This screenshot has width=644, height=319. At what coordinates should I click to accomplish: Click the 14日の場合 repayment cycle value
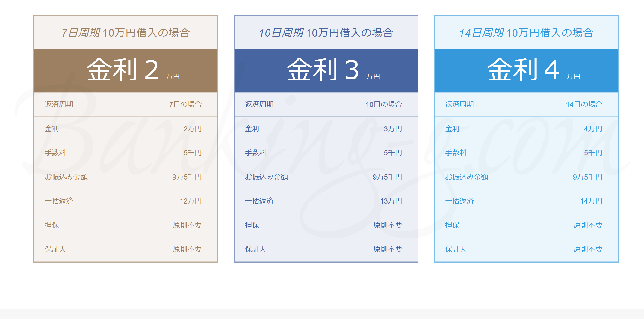pyautogui.click(x=584, y=104)
